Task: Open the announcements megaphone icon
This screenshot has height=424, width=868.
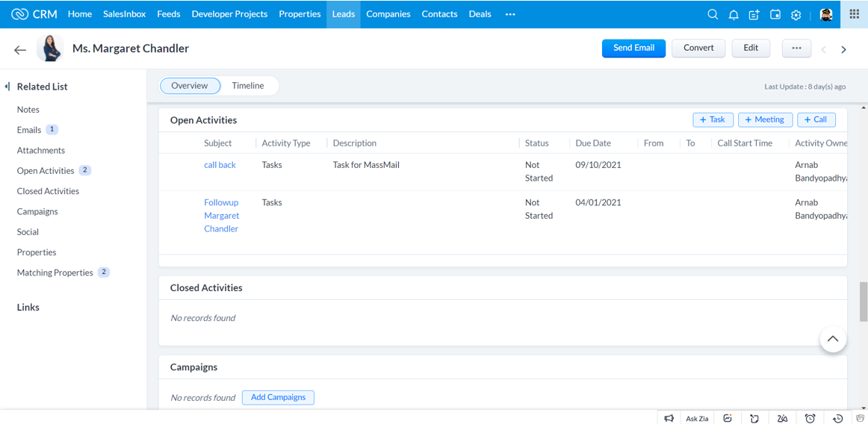Action: coord(669,418)
